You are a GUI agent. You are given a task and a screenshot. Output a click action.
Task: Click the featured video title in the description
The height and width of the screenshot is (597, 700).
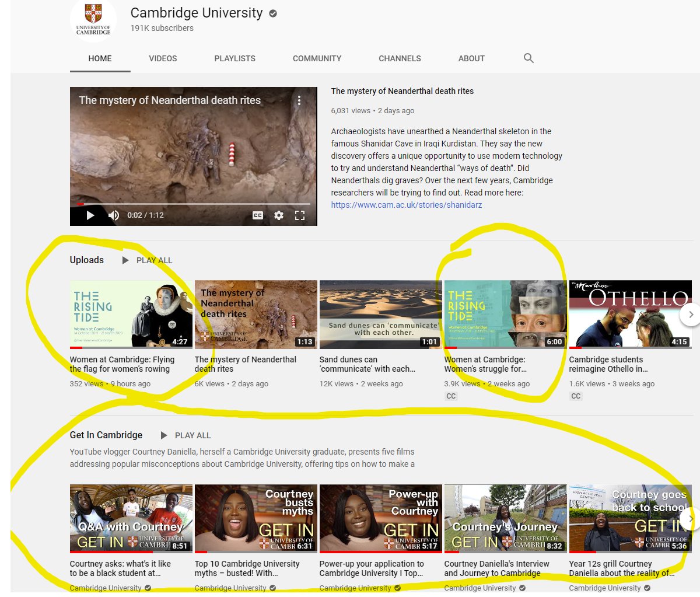pos(402,91)
